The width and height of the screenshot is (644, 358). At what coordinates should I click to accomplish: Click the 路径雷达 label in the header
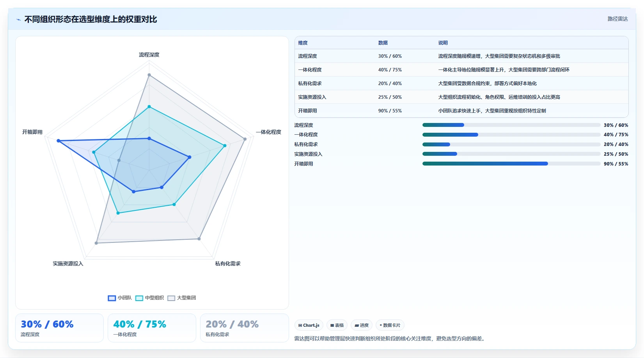pyautogui.click(x=617, y=19)
